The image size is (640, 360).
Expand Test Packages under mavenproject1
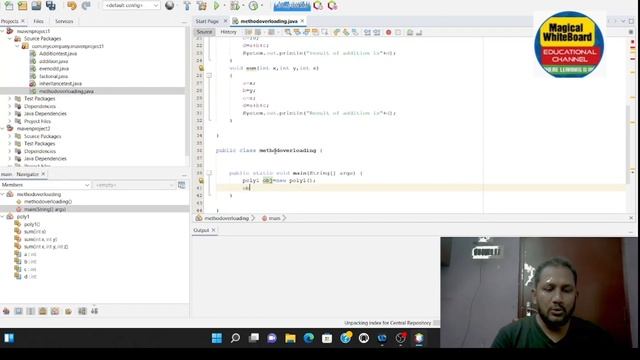coord(10,99)
